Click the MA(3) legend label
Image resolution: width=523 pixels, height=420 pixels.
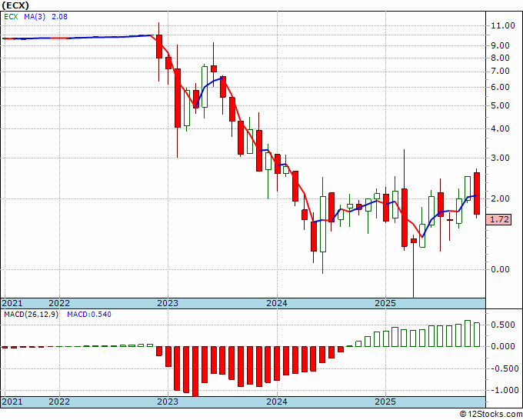pos(35,16)
